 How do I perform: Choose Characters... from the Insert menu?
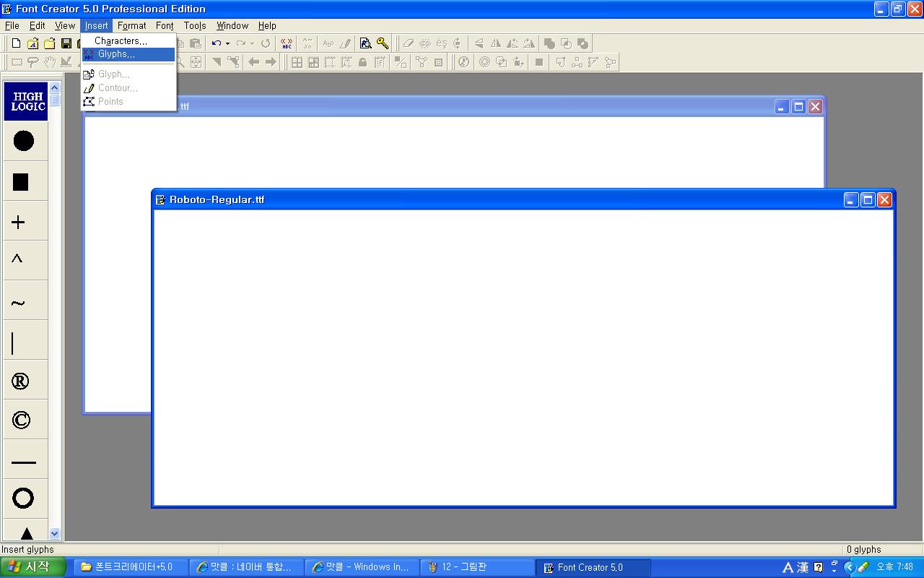[x=121, y=40]
